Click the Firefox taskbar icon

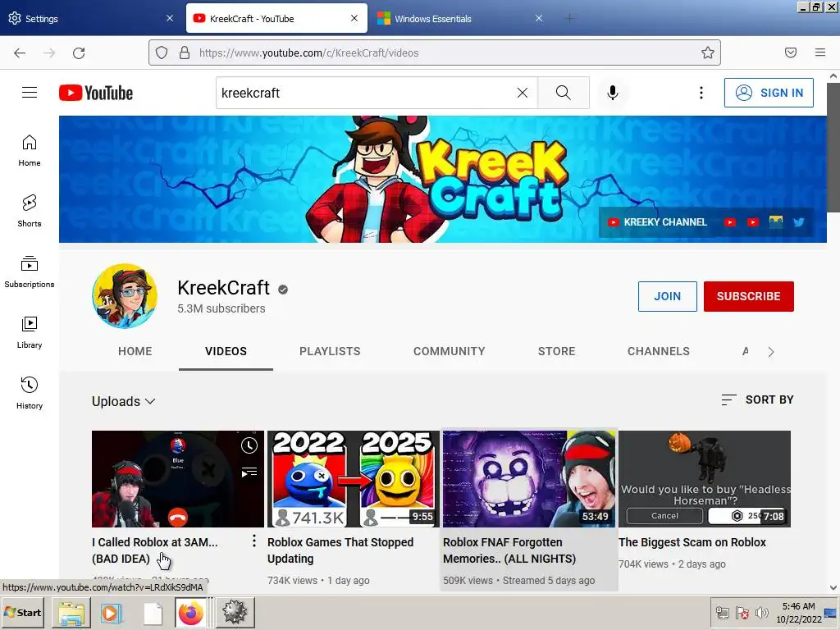[x=191, y=613]
